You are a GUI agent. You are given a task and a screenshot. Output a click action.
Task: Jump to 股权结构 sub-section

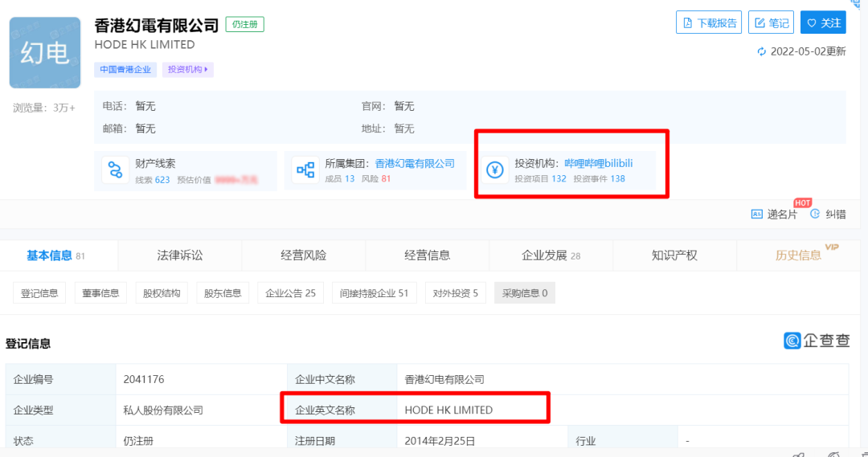click(x=162, y=293)
